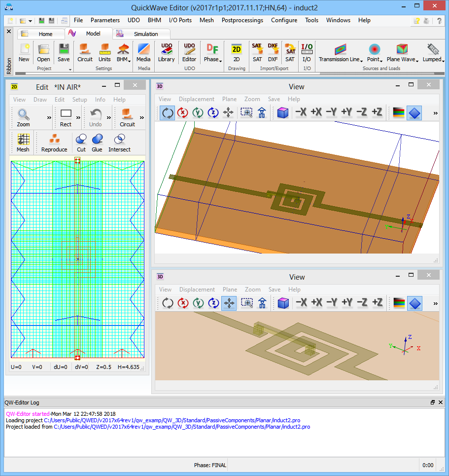Click the Circuit icon in the ribbon

pyautogui.click(x=85, y=52)
